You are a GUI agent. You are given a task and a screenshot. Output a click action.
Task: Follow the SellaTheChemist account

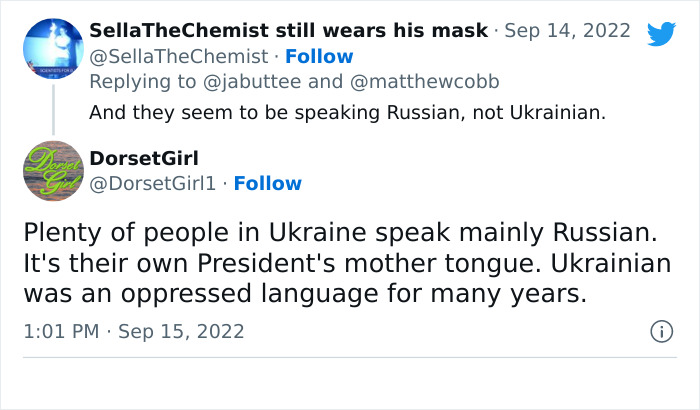click(x=319, y=56)
